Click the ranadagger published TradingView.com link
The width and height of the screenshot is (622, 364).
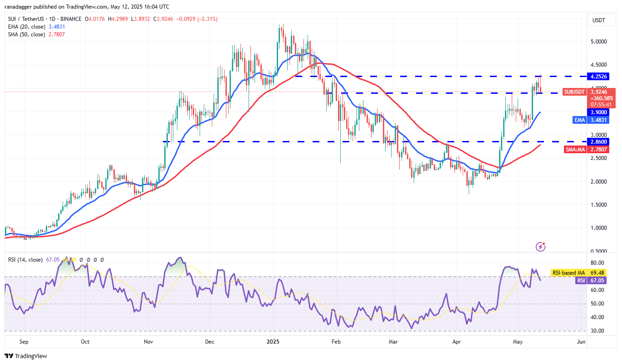(86, 6)
